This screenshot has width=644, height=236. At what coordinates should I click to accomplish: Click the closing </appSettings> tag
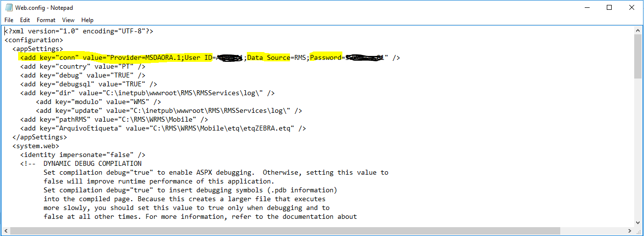pyautogui.click(x=40, y=137)
